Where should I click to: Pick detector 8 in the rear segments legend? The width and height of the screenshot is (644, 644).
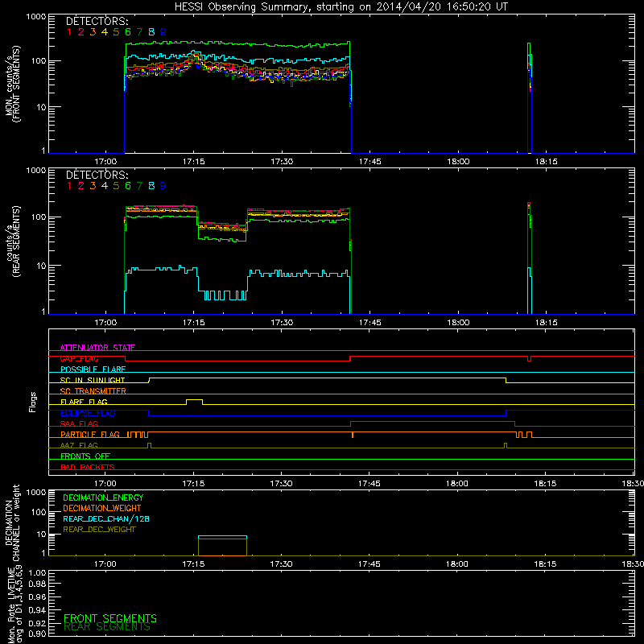pyautogui.click(x=151, y=186)
